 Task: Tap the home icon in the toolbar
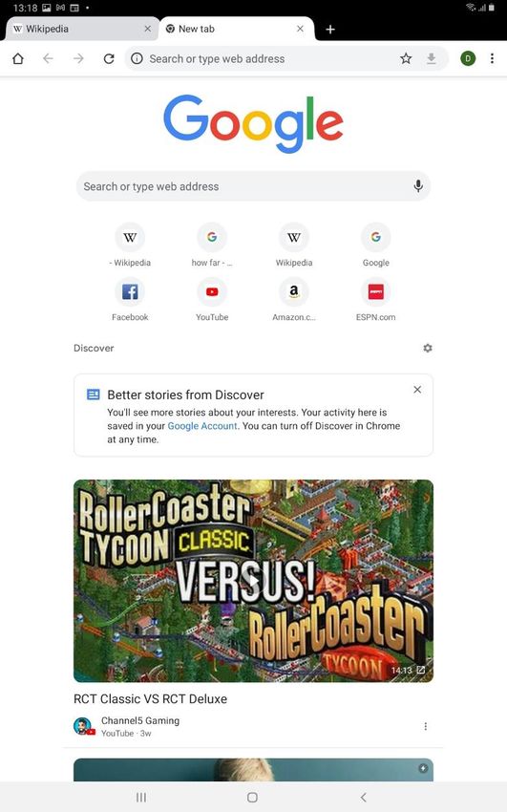tap(18, 58)
